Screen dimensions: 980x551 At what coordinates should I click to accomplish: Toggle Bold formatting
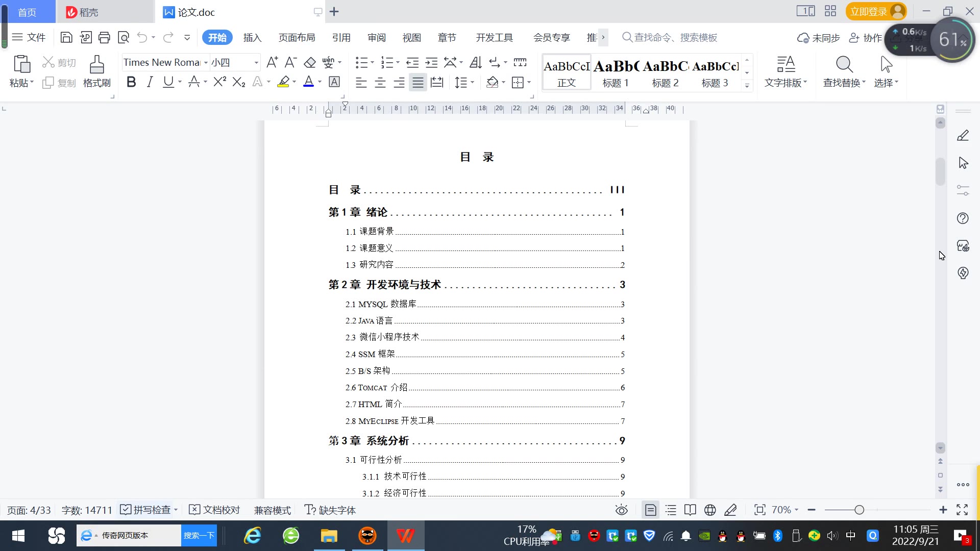[131, 82]
